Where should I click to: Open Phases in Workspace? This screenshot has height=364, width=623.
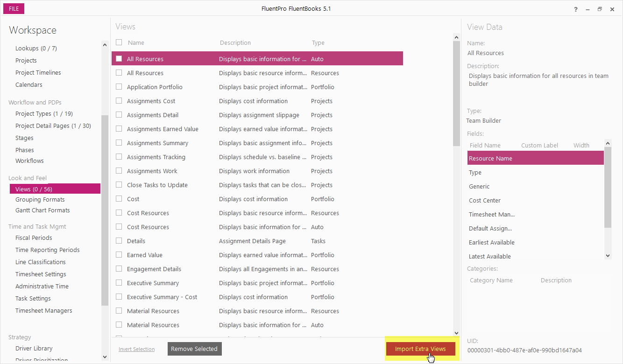click(25, 150)
